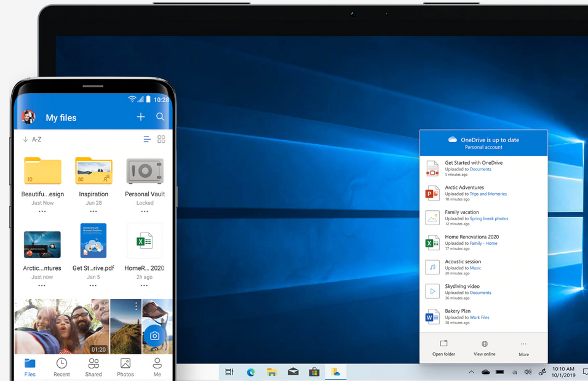Open the volume slider from the taskbar
Image resolution: width=588 pixels, height=382 pixels.
coord(528,372)
